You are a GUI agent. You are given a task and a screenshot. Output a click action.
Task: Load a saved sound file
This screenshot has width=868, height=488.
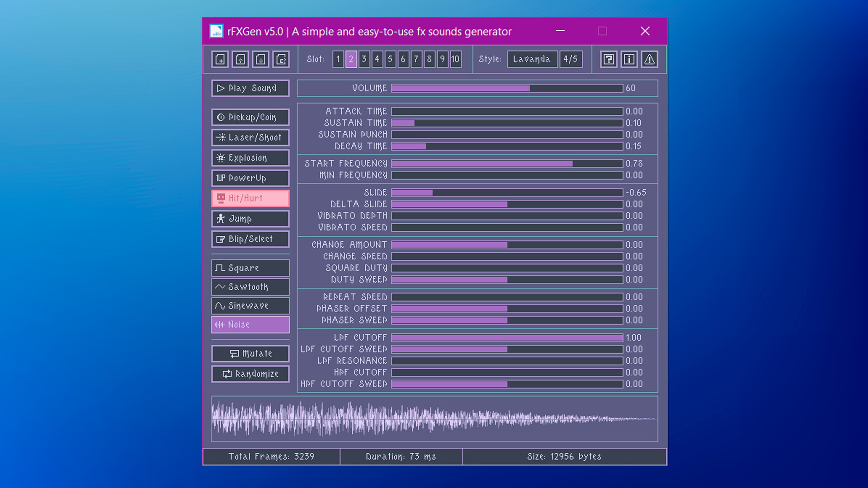coord(240,59)
